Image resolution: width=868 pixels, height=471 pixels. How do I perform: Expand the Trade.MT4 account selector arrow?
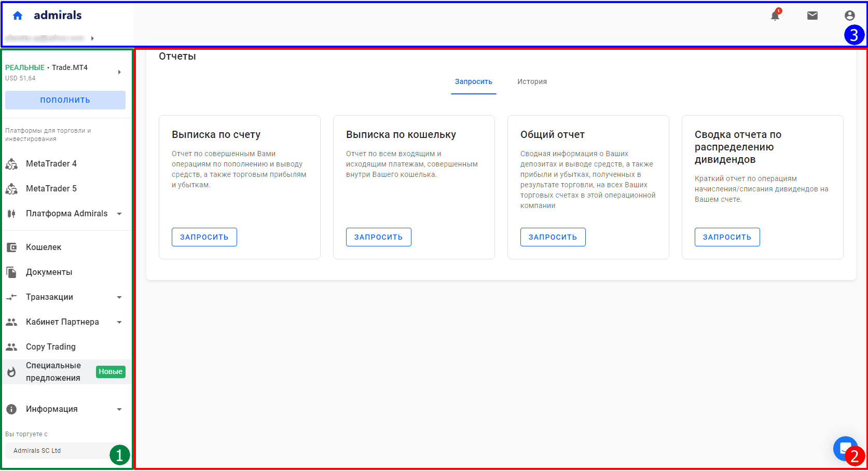(119, 72)
